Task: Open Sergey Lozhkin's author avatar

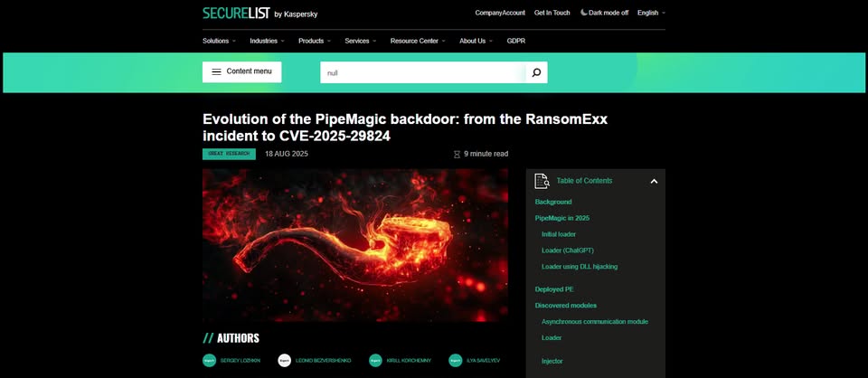Action: coord(209,360)
